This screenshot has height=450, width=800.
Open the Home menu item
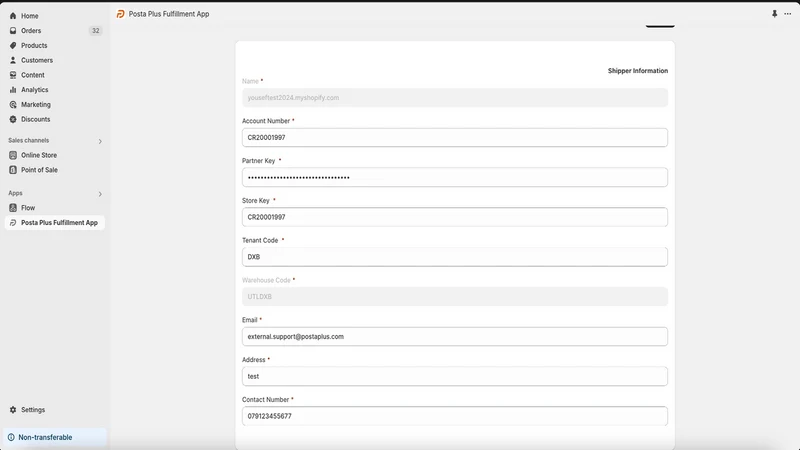tap(30, 16)
